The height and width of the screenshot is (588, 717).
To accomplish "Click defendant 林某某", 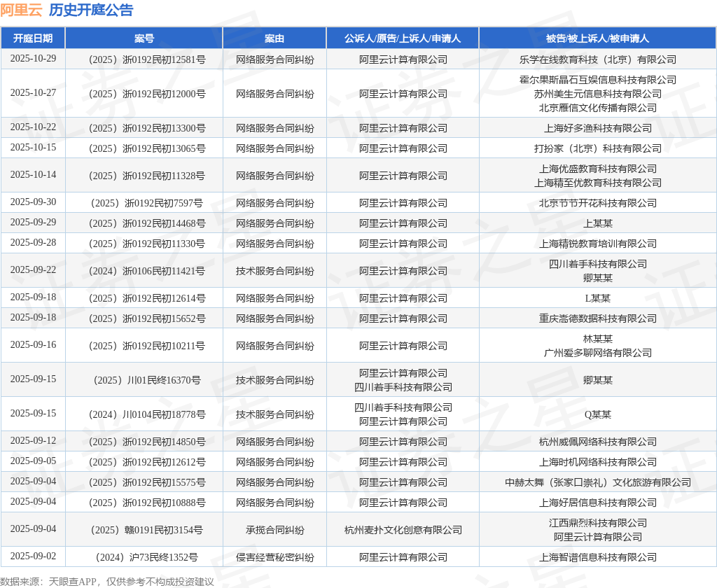I will 598,339.
